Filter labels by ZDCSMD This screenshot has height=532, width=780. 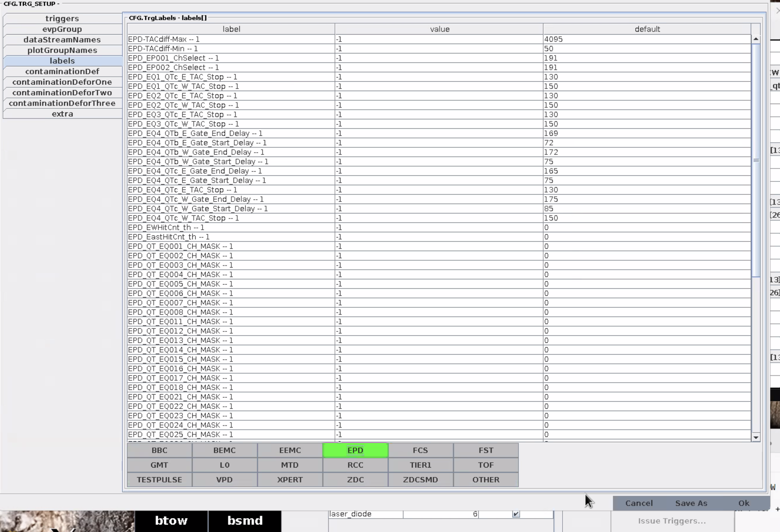pos(420,479)
